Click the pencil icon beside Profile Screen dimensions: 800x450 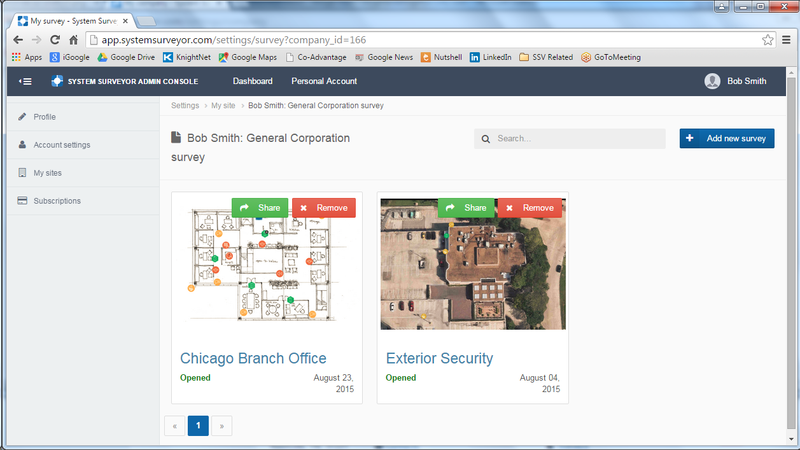22,116
